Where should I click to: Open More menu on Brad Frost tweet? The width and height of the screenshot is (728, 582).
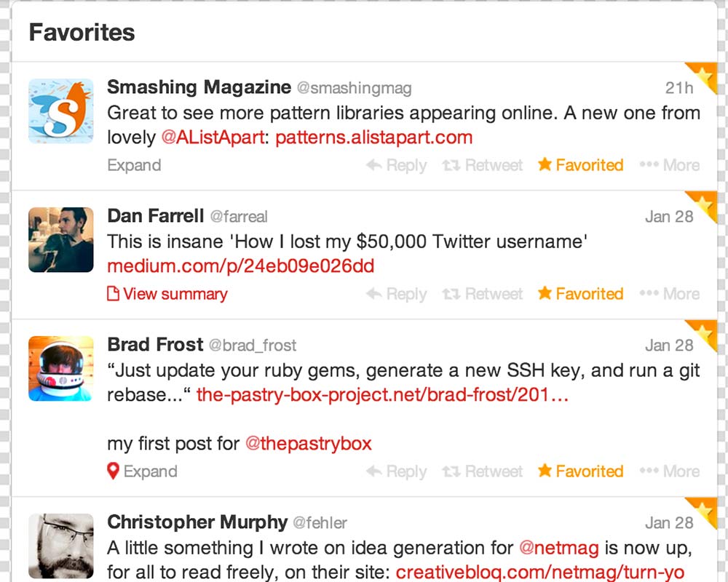tap(669, 471)
